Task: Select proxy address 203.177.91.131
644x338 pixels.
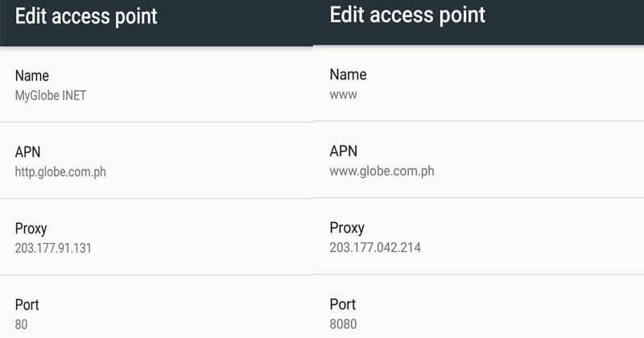Action: tap(53, 248)
